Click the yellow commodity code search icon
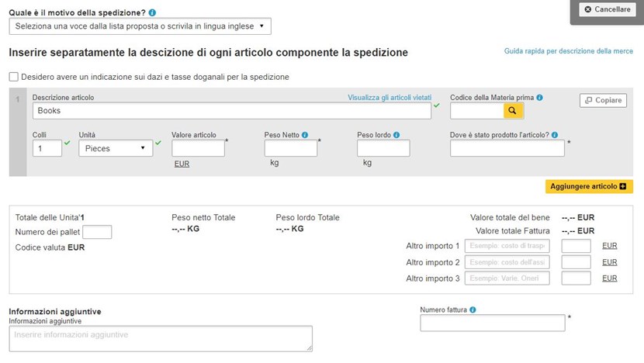 pyautogui.click(x=512, y=112)
